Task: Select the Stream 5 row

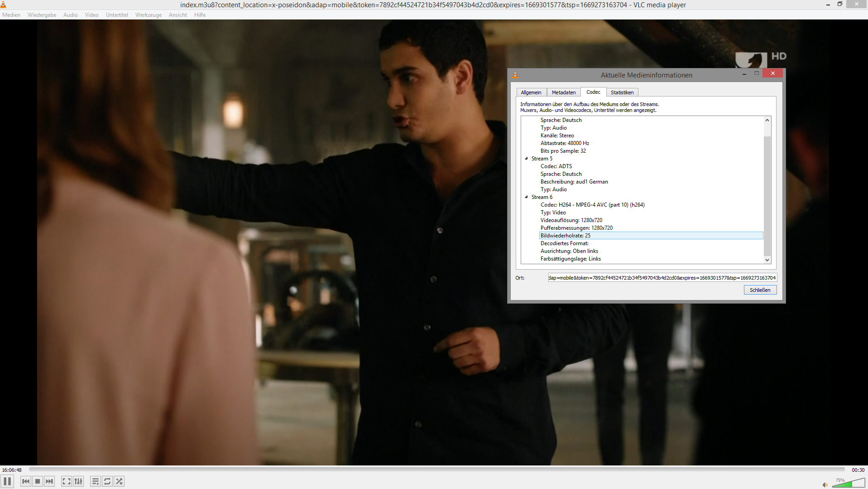Action: point(542,159)
